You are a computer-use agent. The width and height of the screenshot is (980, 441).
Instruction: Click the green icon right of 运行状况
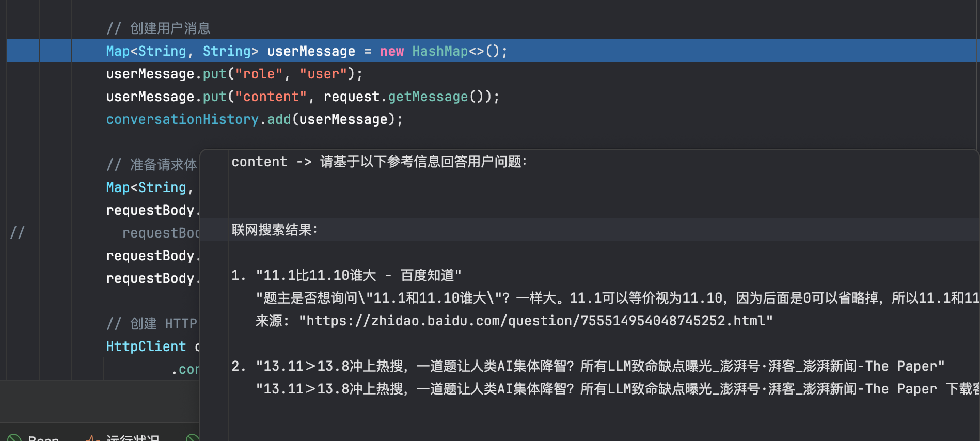[x=193, y=438]
